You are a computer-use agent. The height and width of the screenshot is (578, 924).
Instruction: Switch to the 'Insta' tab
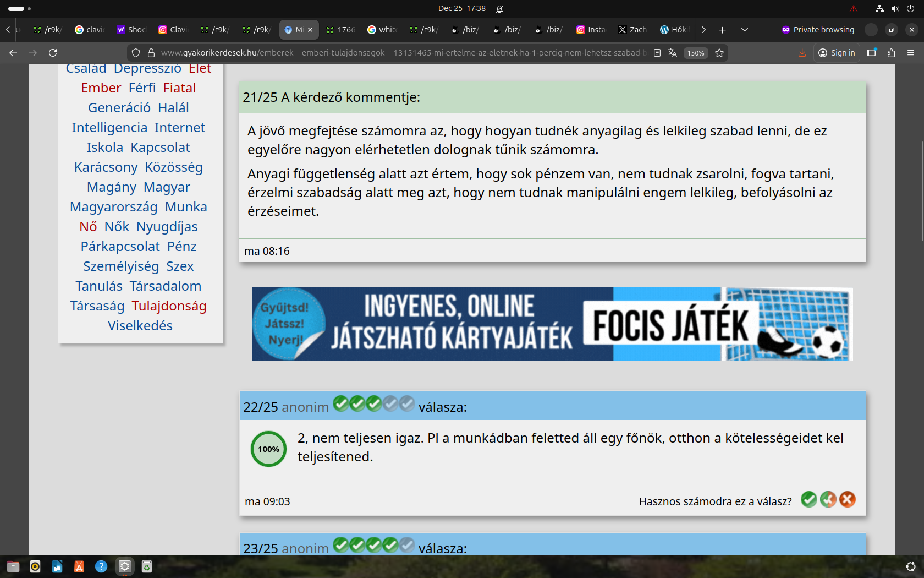click(x=591, y=30)
